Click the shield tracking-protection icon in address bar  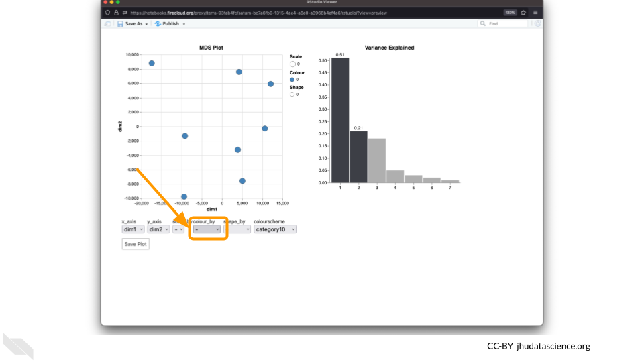tap(107, 13)
